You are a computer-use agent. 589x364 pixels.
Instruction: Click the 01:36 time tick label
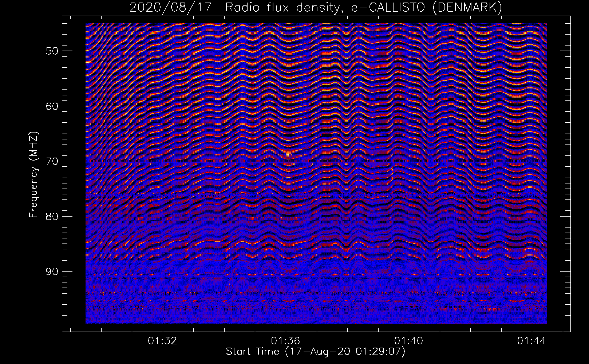point(286,341)
